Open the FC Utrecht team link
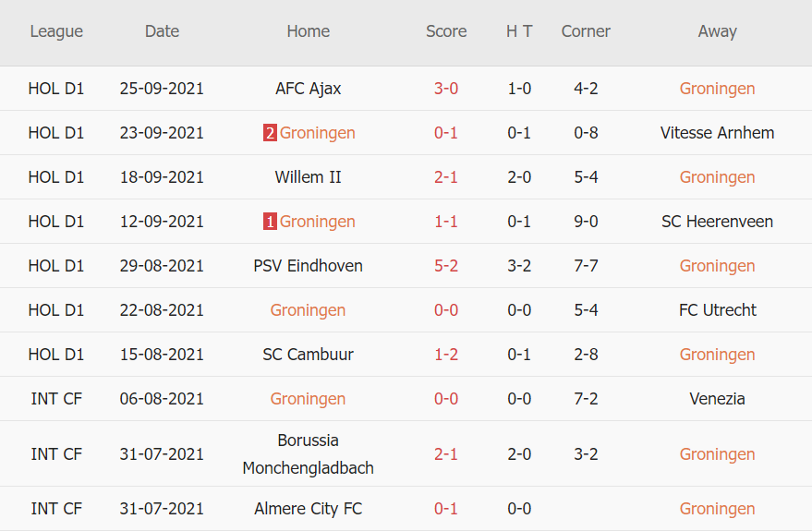Screen dimensions: 812x531 click(x=717, y=310)
